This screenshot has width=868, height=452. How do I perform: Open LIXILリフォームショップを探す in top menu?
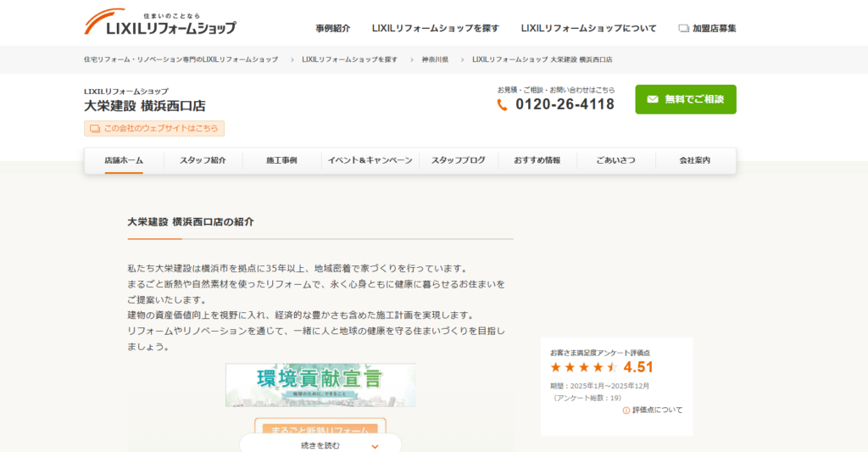tap(435, 28)
